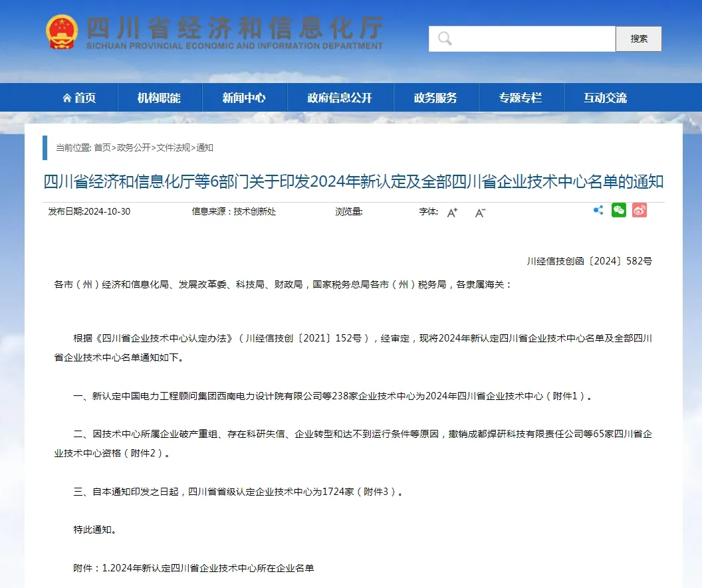Viewport: 702px width, 588px height.
Task: Click 政务公开 breadcrumb link
Action: pos(134,147)
